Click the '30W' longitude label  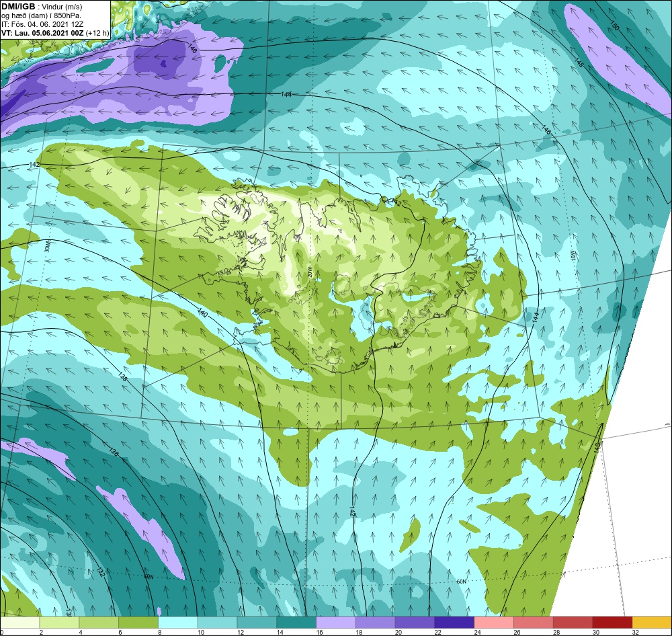(x=47, y=246)
